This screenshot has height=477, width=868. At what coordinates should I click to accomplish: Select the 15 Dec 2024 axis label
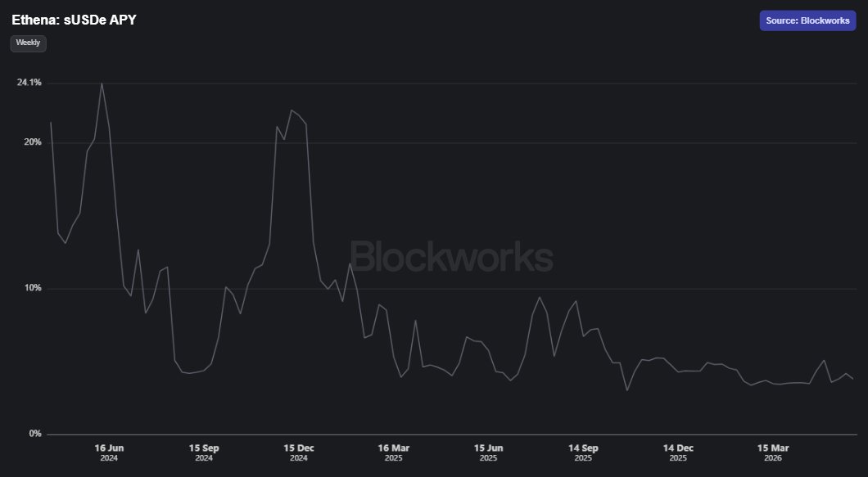(298, 452)
